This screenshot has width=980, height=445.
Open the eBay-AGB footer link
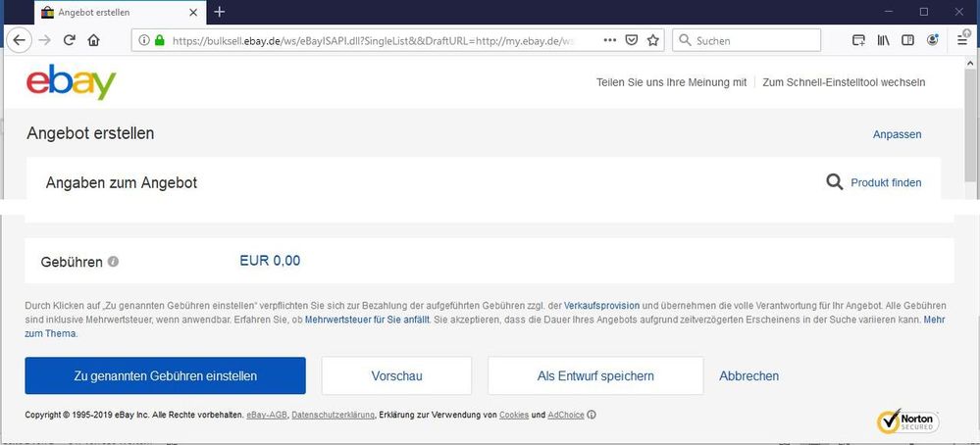click(x=267, y=415)
